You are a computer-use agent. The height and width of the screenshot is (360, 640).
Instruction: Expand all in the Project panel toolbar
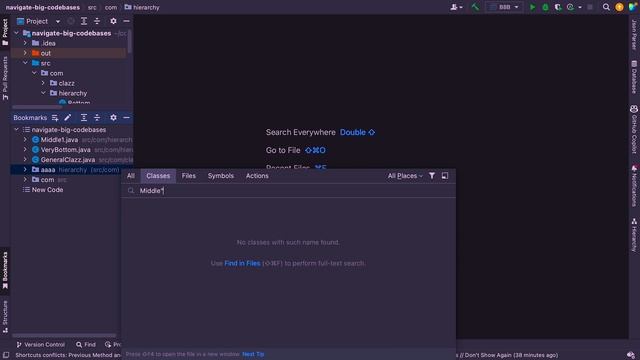coord(84,21)
